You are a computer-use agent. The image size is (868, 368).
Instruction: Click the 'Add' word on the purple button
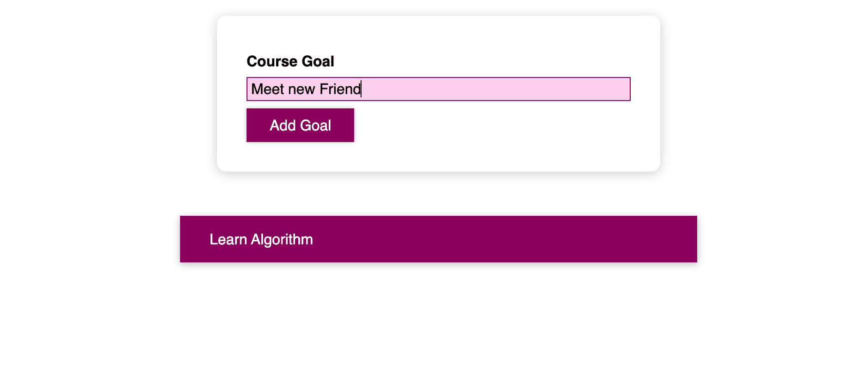(x=279, y=125)
